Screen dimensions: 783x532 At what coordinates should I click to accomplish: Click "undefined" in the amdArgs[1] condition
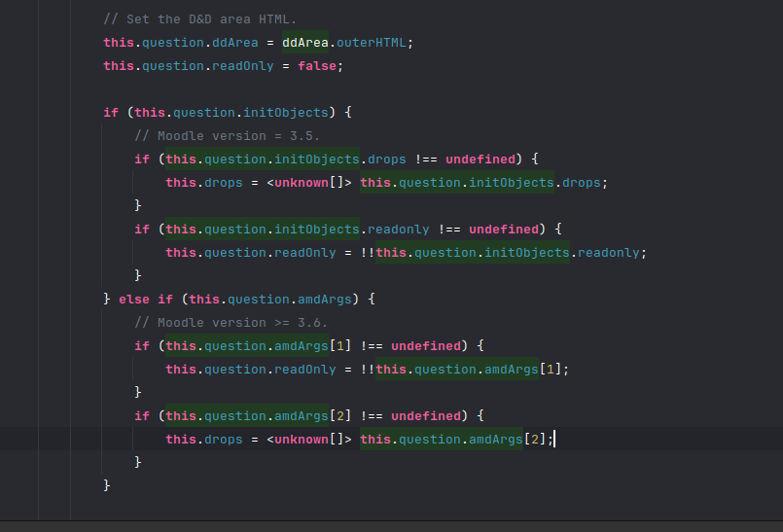click(425, 346)
